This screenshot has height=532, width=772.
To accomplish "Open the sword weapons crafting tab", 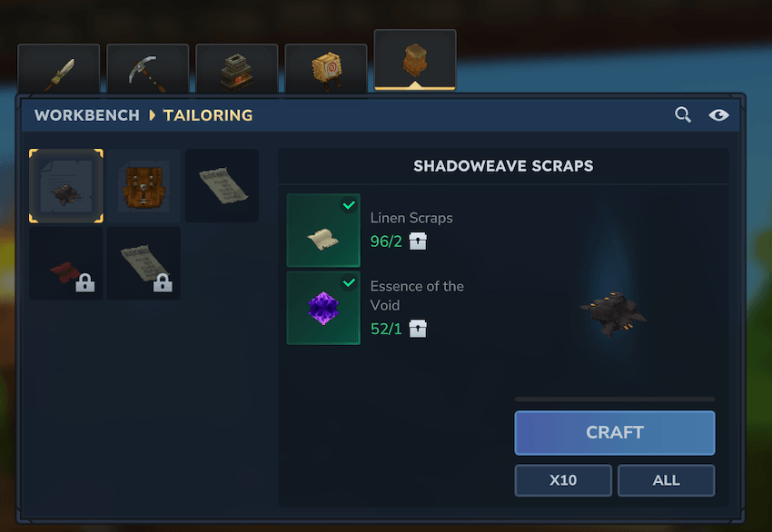I will 59,69.
